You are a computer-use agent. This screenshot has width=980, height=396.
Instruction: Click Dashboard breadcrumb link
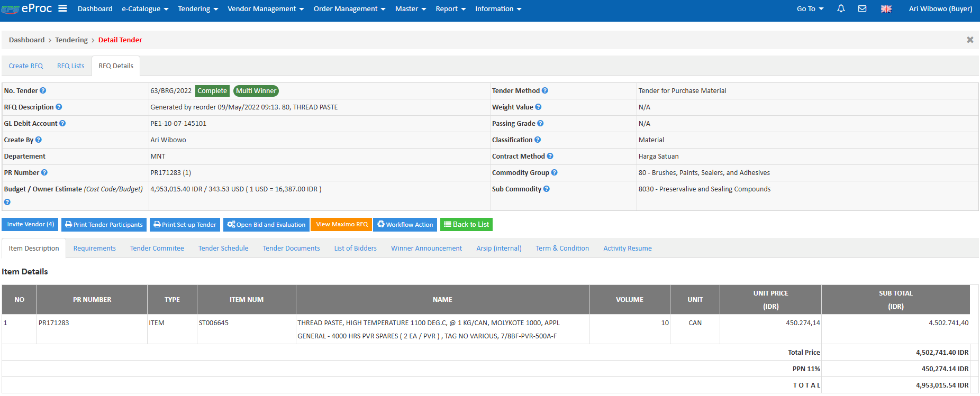click(x=26, y=40)
